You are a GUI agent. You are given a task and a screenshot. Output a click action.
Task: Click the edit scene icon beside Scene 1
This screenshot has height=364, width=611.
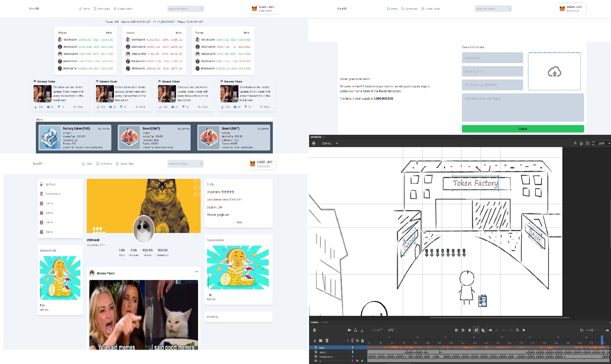pos(314,143)
